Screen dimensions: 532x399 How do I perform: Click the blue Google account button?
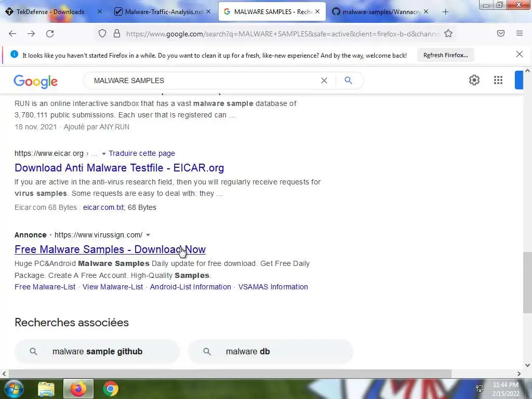tap(519, 80)
